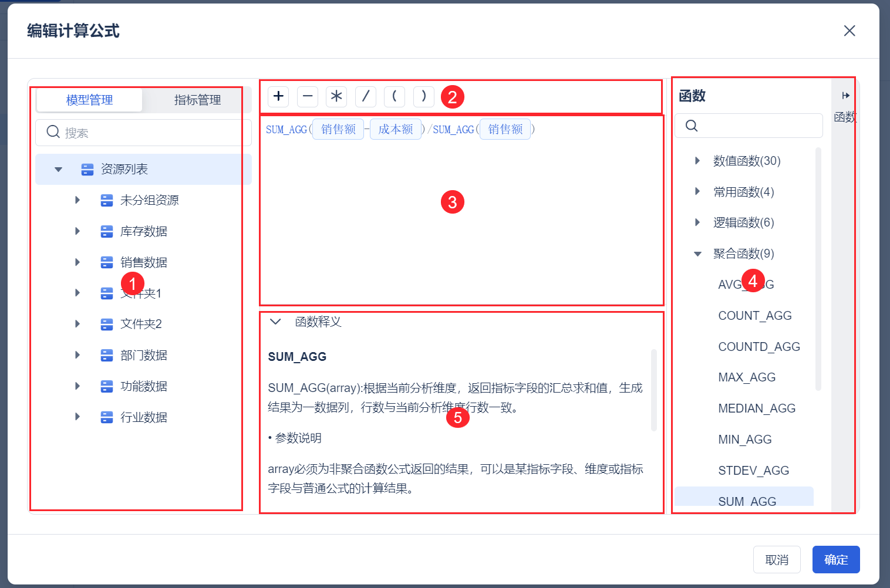Screen dimensions: 890x588
Task: Click the search magnifier above the resource tree
Action: click(53, 132)
